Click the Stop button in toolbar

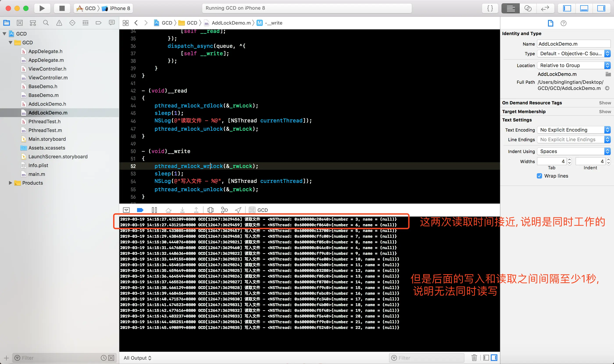[x=62, y=8]
